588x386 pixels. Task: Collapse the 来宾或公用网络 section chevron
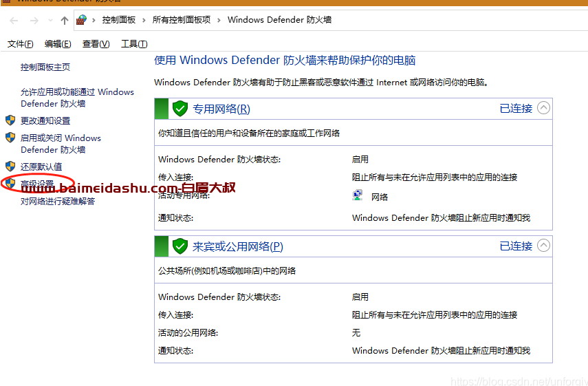click(543, 246)
